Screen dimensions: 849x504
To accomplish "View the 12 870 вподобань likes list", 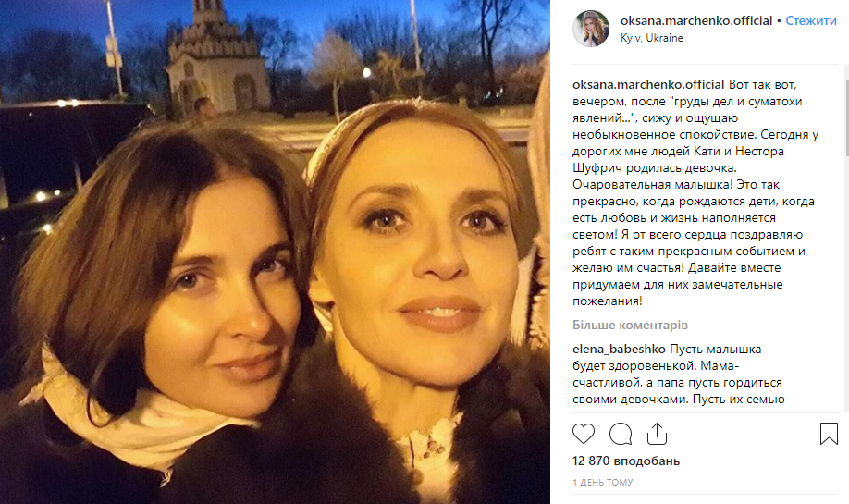I will pos(626,461).
